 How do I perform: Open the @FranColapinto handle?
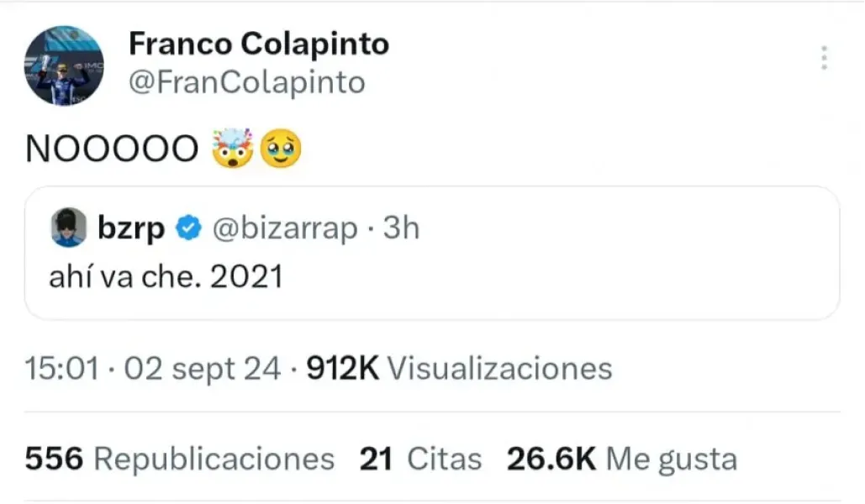tap(248, 81)
